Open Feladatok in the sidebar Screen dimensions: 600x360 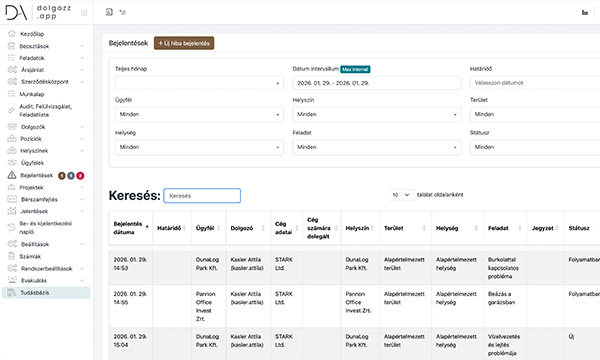click(32, 58)
